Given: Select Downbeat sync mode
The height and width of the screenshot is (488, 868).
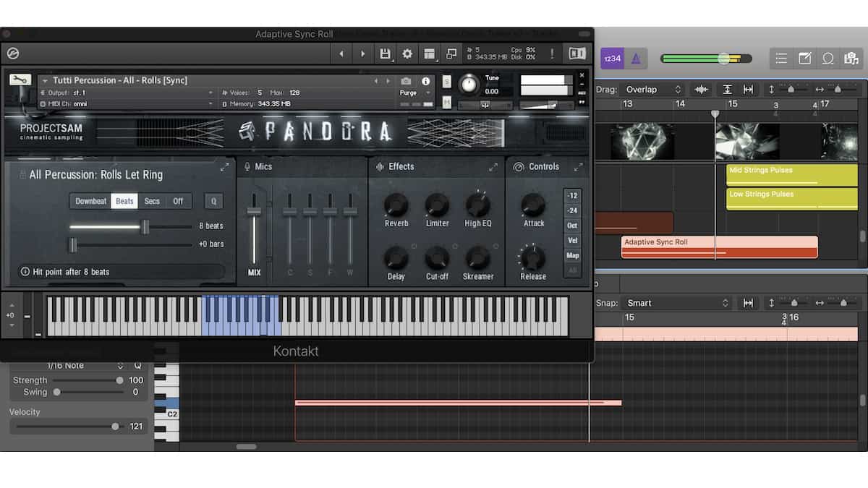Looking at the screenshot, I should coord(91,201).
